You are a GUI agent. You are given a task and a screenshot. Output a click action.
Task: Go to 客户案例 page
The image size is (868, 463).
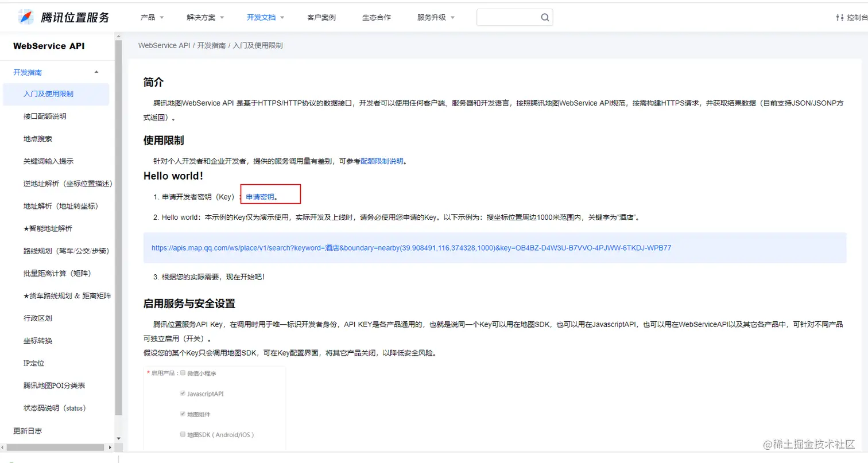point(321,17)
